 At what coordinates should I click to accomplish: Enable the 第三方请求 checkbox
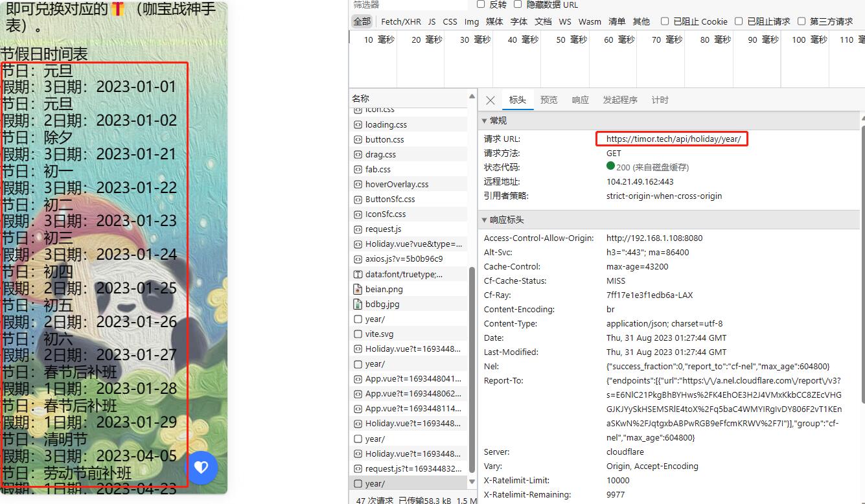tap(801, 21)
